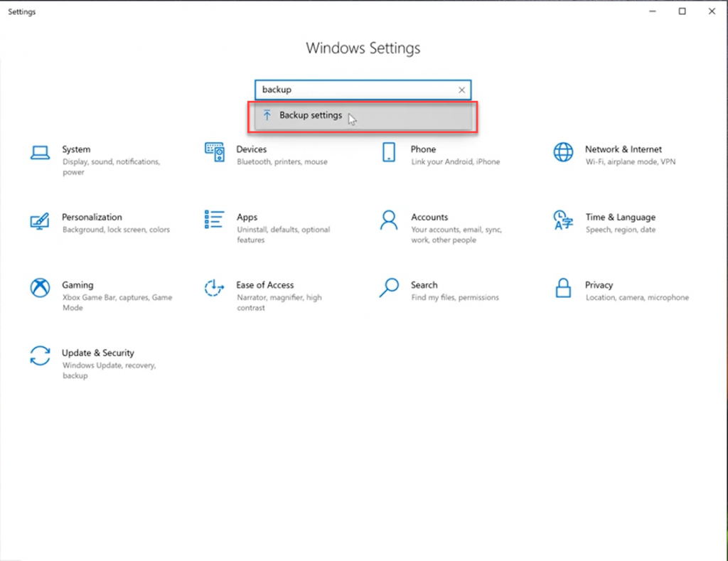
Task: Click 'Display, sound, notifications, power' description
Action: (112, 166)
